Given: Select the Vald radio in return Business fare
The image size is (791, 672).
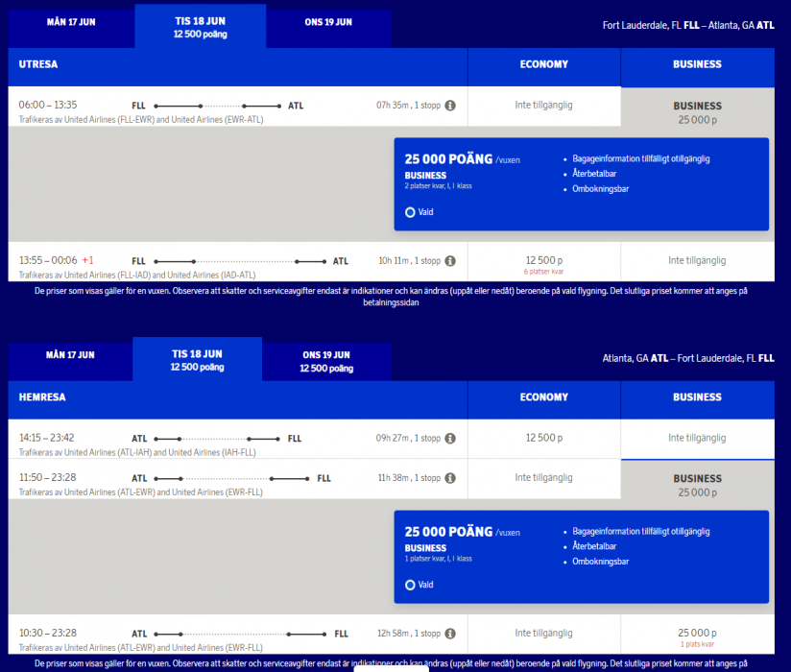Looking at the screenshot, I should pos(410,585).
